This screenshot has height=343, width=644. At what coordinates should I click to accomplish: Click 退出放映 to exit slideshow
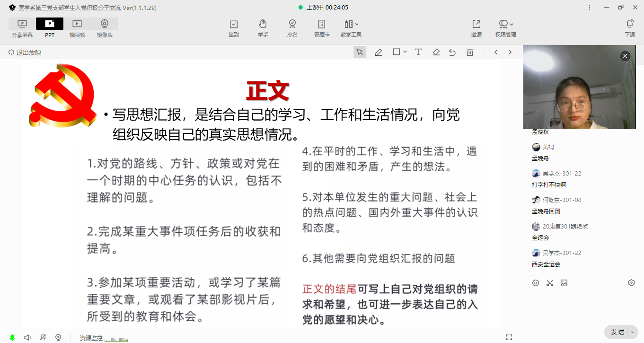click(25, 53)
